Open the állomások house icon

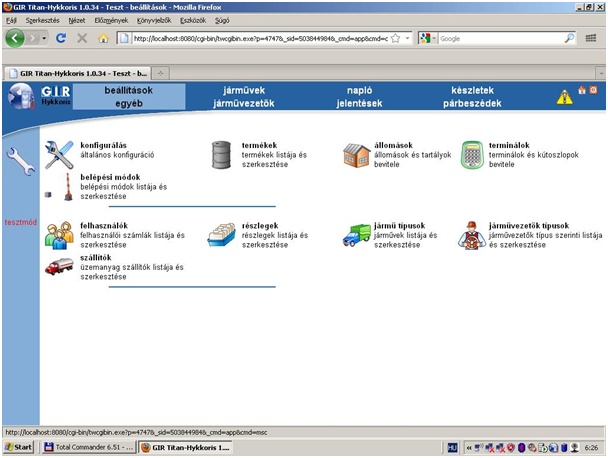[356, 155]
